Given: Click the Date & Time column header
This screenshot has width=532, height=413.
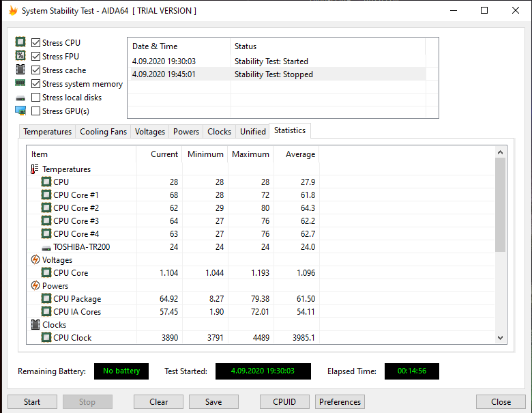Looking at the screenshot, I should pos(179,46).
